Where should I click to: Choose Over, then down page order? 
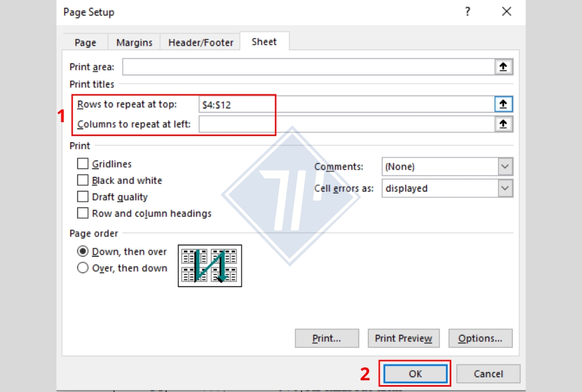click(82, 268)
